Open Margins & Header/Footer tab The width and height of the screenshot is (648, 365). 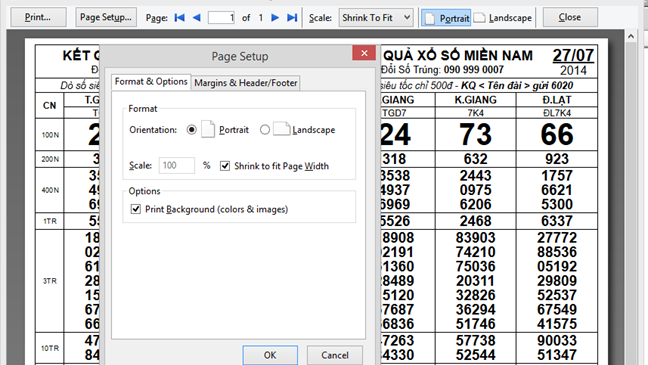click(x=245, y=83)
